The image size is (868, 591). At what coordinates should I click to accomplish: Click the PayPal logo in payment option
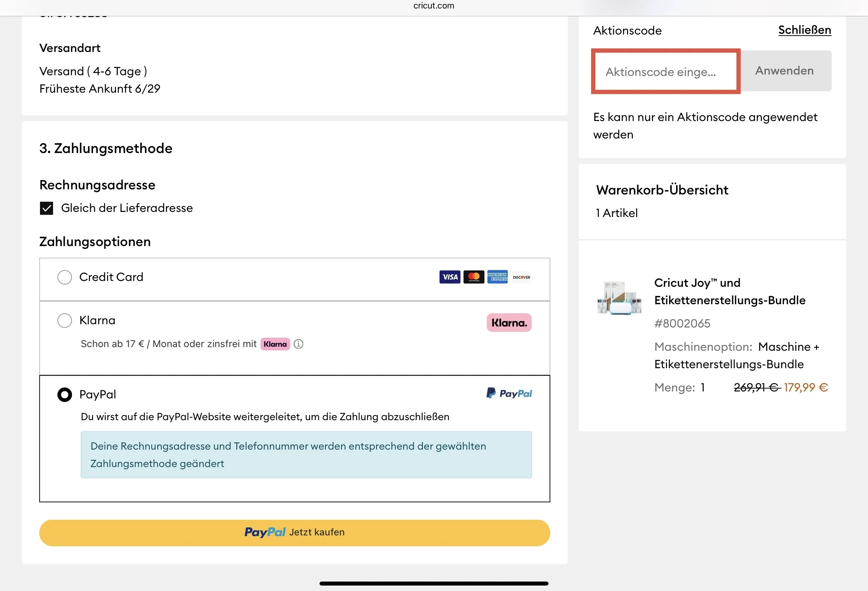click(x=509, y=393)
